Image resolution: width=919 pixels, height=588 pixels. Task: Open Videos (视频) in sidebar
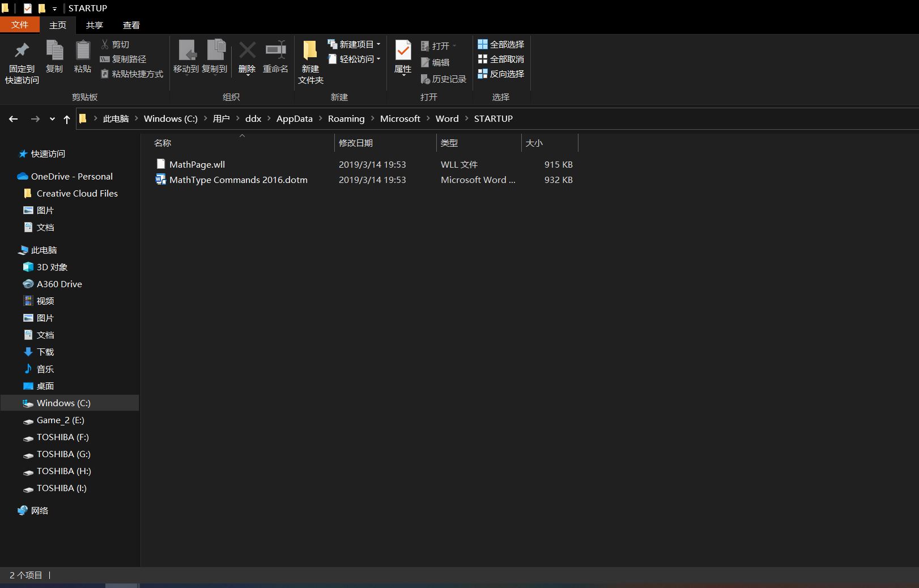coord(39,301)
